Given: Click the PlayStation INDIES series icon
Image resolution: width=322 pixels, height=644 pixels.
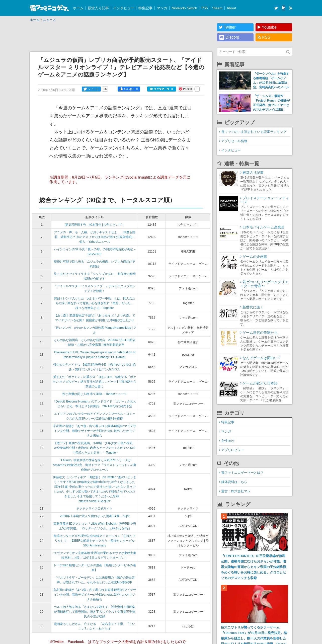Looking at the screenshot, I should [228, 204].
